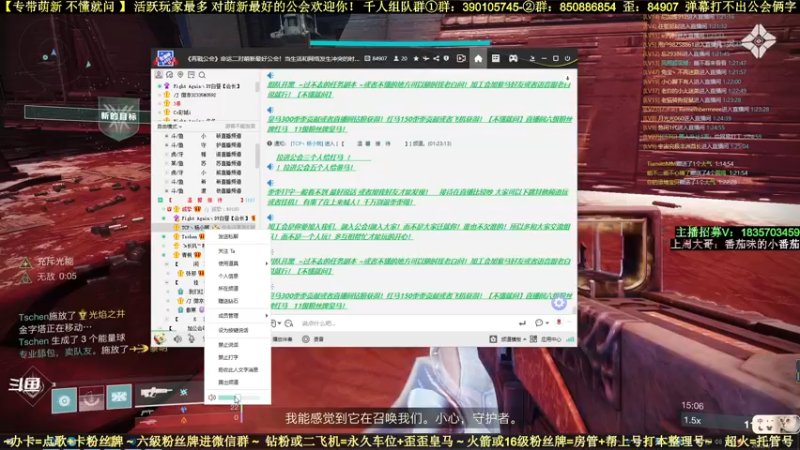This screenshot has width=800, height=450.
Task: Expand the member management submenu arrow
Action: (266, 316)
